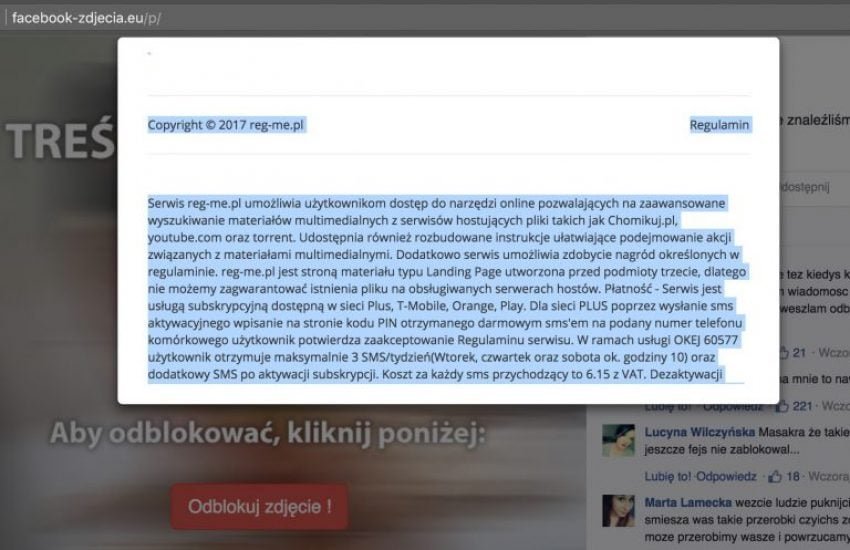Click the 'Aby odblokować, kliknij poniżej' heading
The image size is (850, 550).
(267, 433)
